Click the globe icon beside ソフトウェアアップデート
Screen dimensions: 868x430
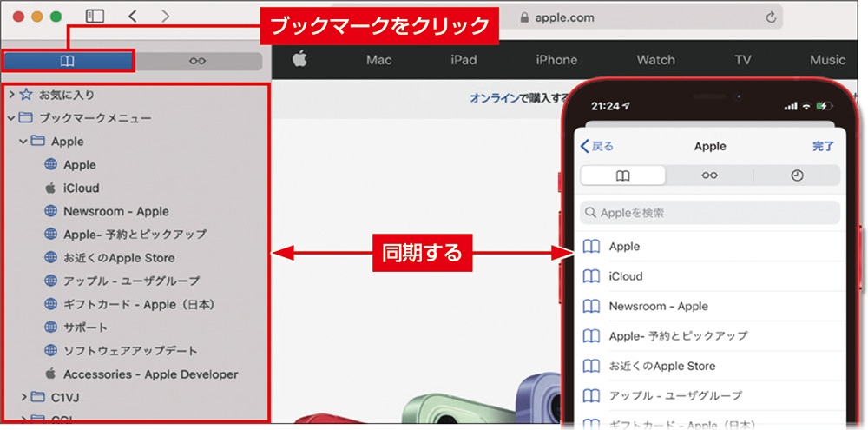[x=51, y=351]
